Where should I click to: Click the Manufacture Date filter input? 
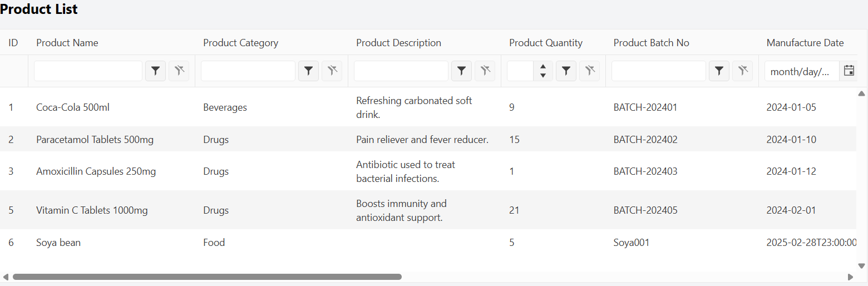(x=802, y=71)
